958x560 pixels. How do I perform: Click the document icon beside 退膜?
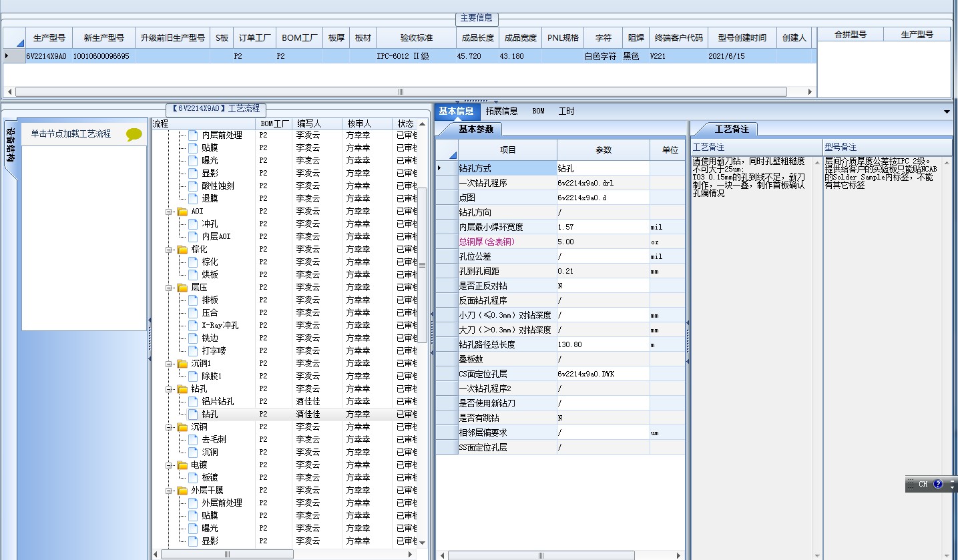coord(193,199)
